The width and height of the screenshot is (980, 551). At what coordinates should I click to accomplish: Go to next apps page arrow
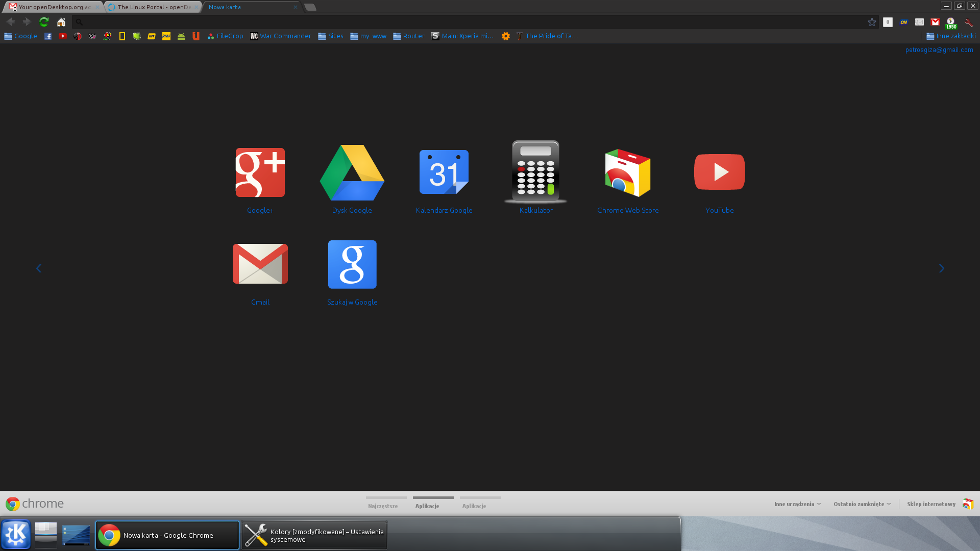click(942, 268)
